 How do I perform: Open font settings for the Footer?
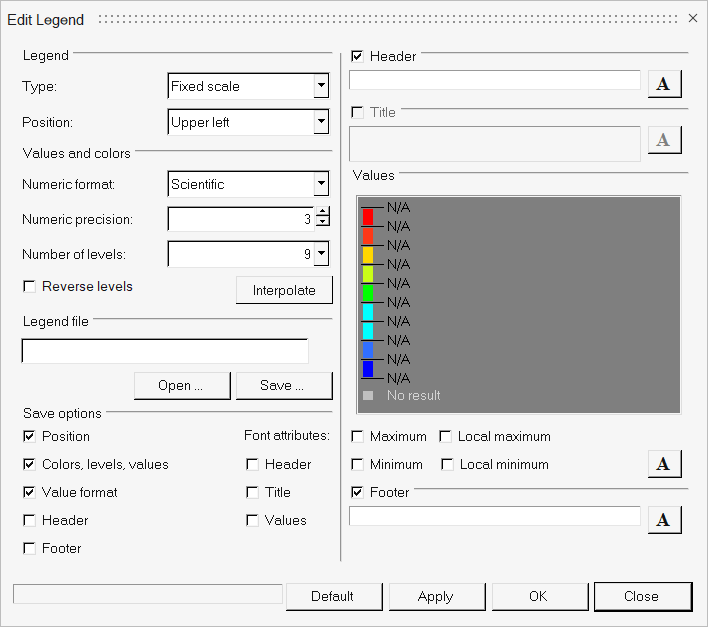(x=664, y=519)
